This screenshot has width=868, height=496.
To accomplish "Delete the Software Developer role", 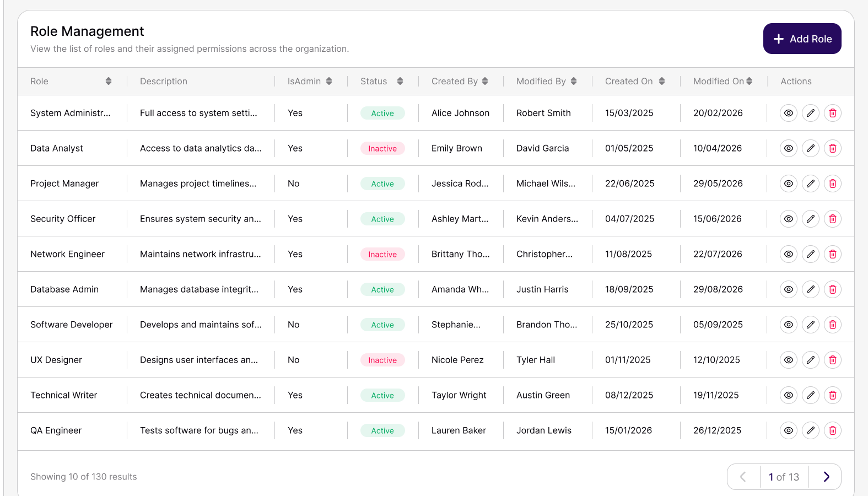I will [833, 325].
